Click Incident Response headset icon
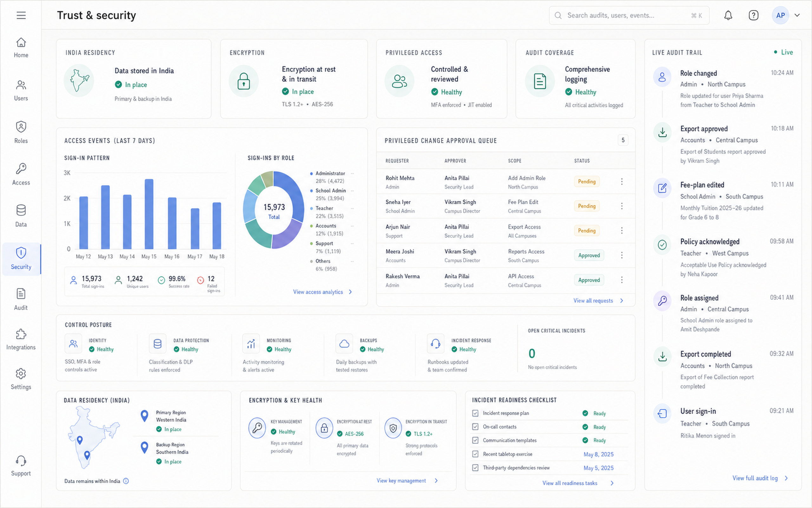 point(435,344)
